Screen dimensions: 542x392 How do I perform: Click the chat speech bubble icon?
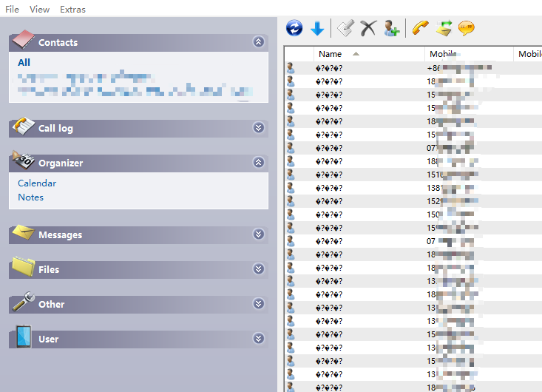click(466, 29)
